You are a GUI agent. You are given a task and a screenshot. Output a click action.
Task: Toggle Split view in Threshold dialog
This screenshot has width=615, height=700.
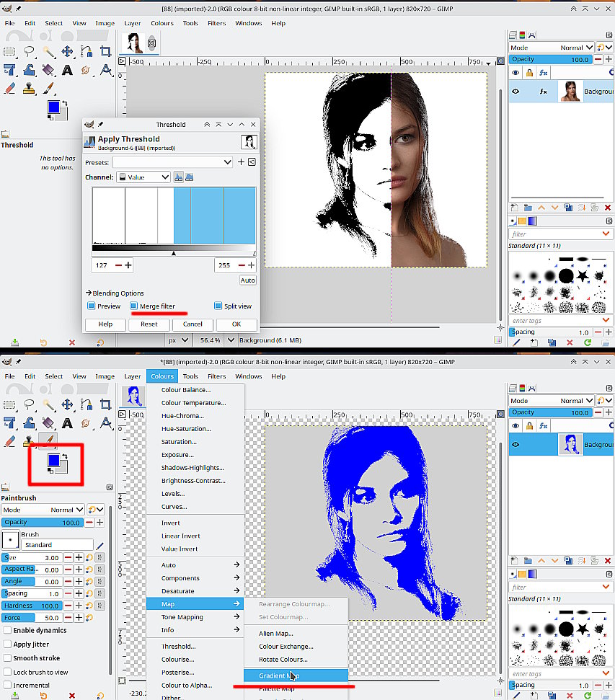click(x=218, y=306)
